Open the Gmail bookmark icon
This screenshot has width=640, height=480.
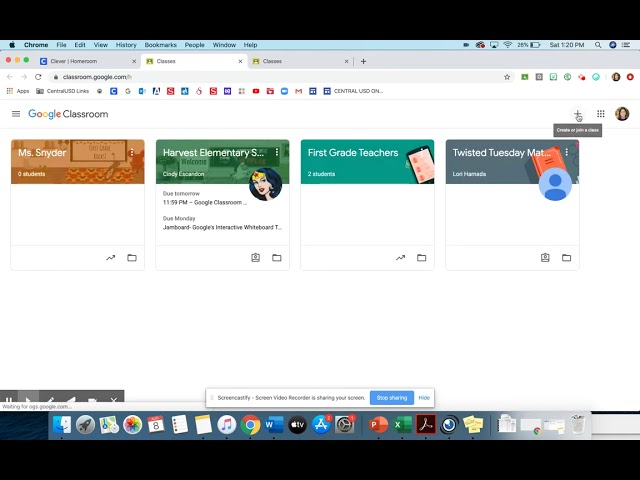pos(299,91)
